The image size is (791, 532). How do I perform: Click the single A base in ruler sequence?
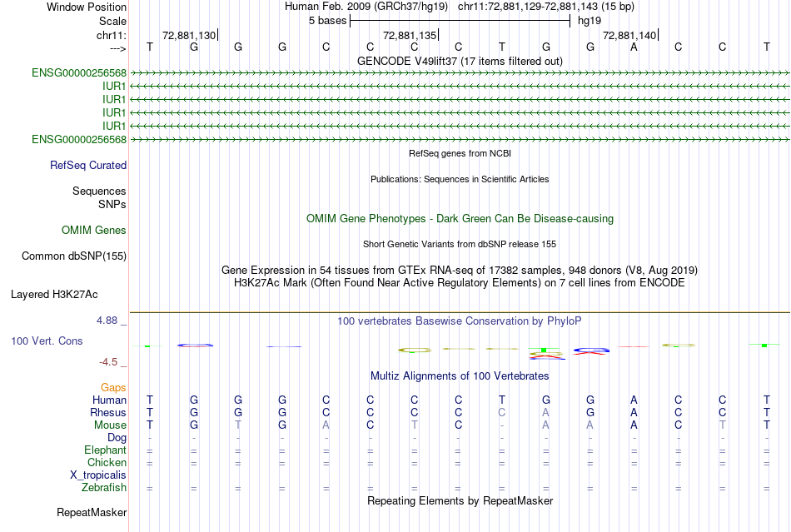coord(634,47)
